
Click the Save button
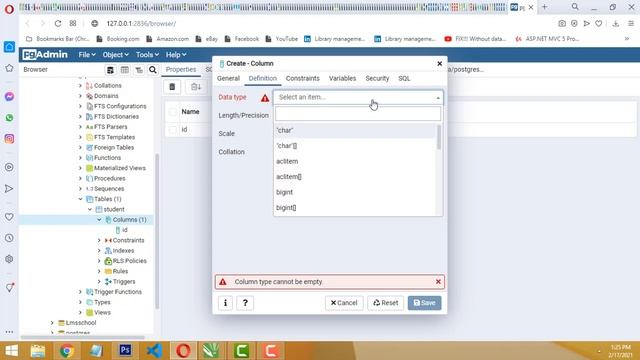point(424,303)
